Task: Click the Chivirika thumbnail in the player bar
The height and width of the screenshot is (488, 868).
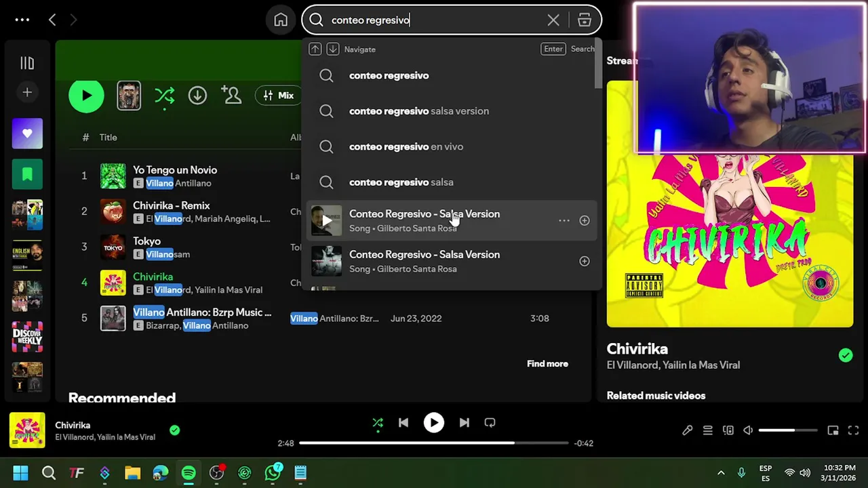Action: pyautogui.click(x=27, y=430)
